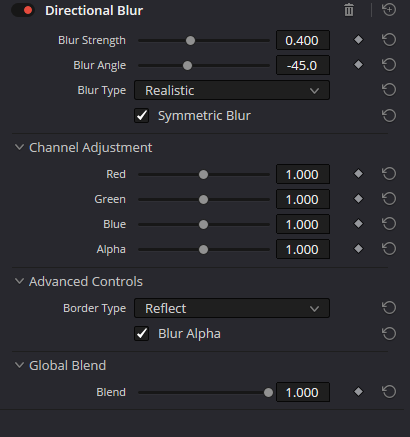
Task: Click the Blur Strength slider handle
Action: [x=190, y=41]
